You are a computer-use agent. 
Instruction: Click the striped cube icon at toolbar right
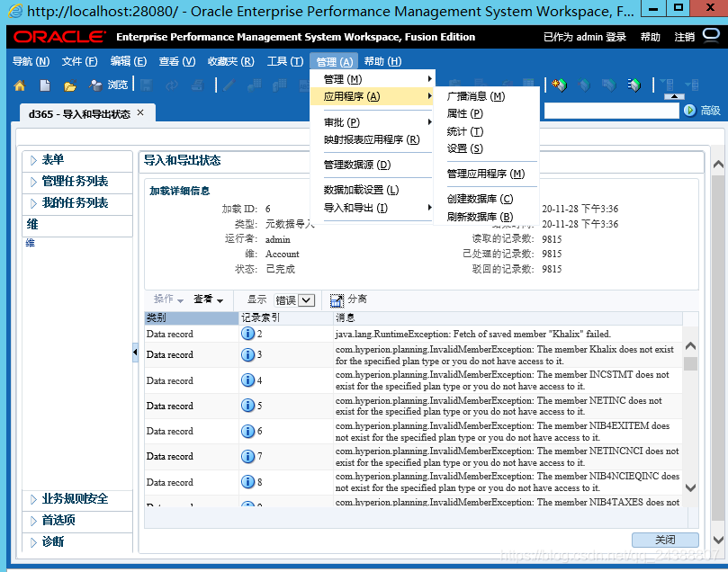pyautogui.click(x=634, y=85)
